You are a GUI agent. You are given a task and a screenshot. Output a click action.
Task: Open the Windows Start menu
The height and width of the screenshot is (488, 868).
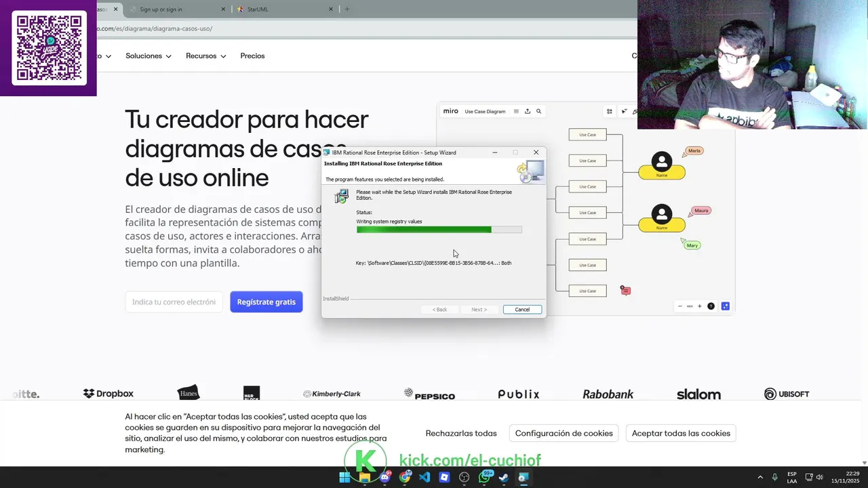pos(344,477)
